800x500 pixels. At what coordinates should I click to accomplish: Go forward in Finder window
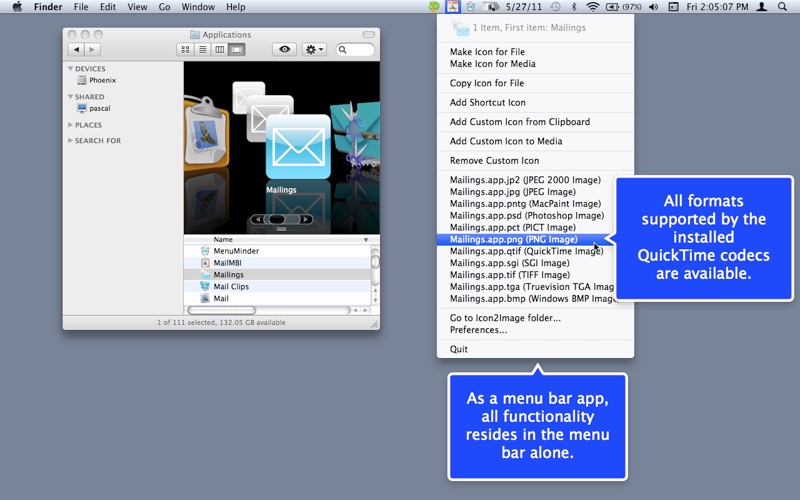tap(92, 49)
